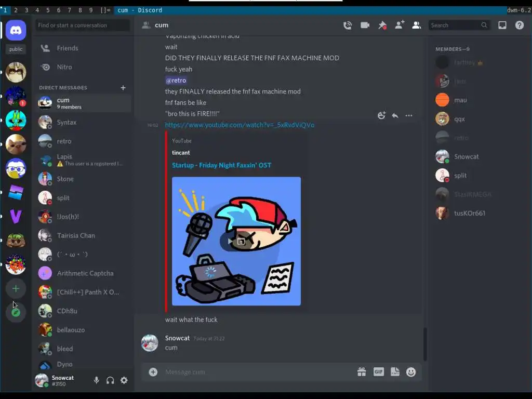The height and width of the screenshot is (399, 532).
Task: Open DM with Tairisia Chan
Action: (x=84, y=235)
